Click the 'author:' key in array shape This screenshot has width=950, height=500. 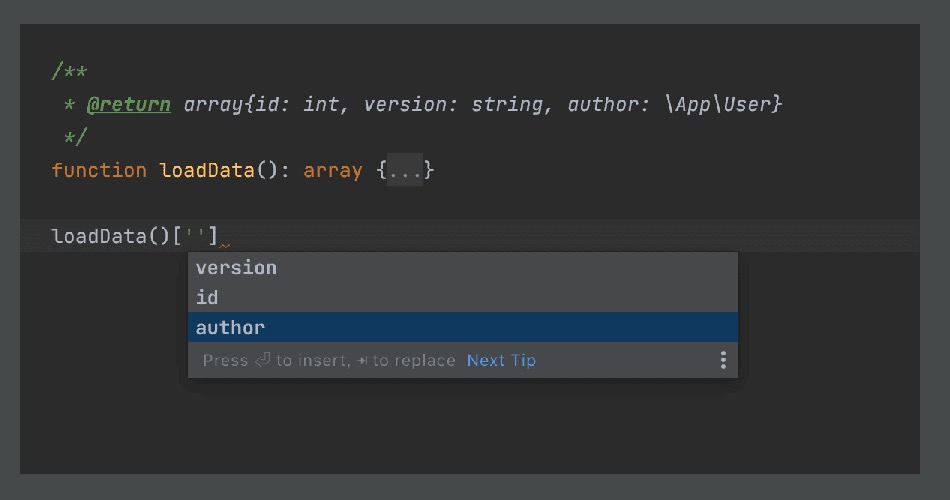click(609, 104)
